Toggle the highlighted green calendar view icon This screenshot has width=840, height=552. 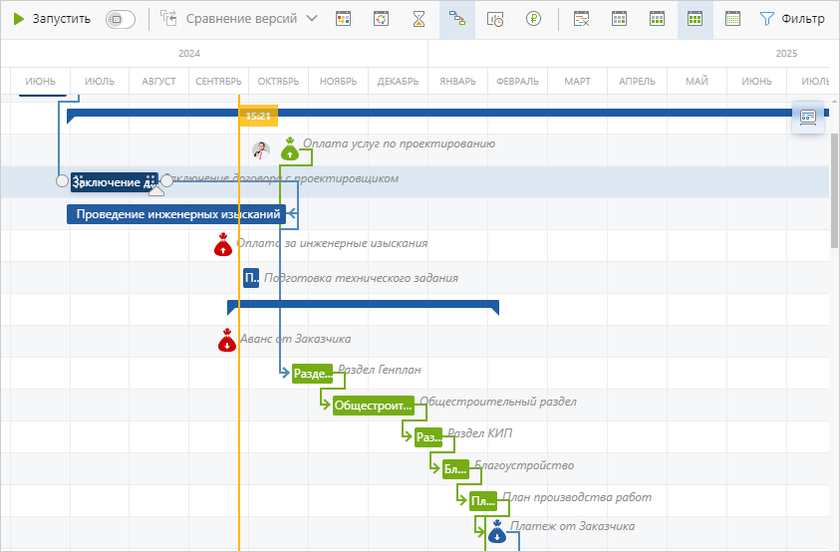point(695,19)
